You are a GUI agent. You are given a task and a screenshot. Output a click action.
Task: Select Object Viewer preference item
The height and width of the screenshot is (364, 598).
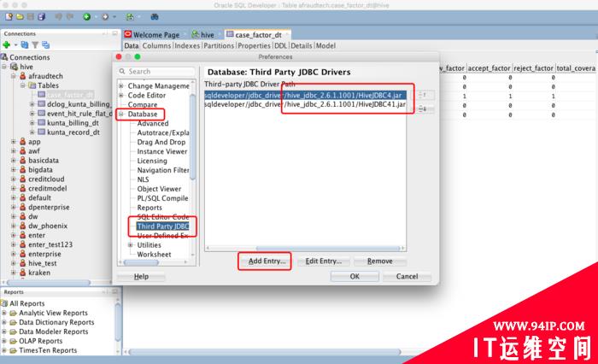coord(159,189)
